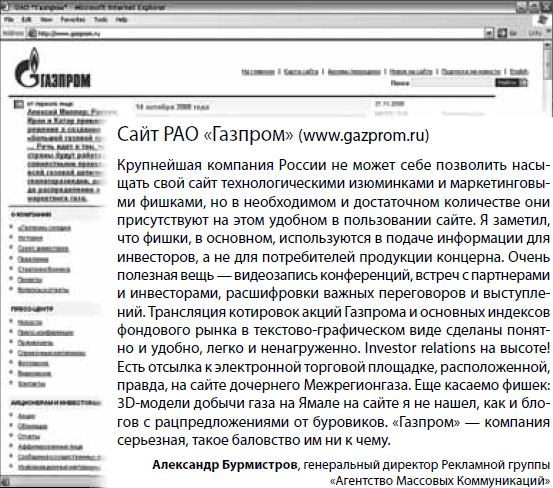The image size is (553, 488).
Task: Click the Go button beside the address bar
Action: pyautogui.click(x=507, y=33)
